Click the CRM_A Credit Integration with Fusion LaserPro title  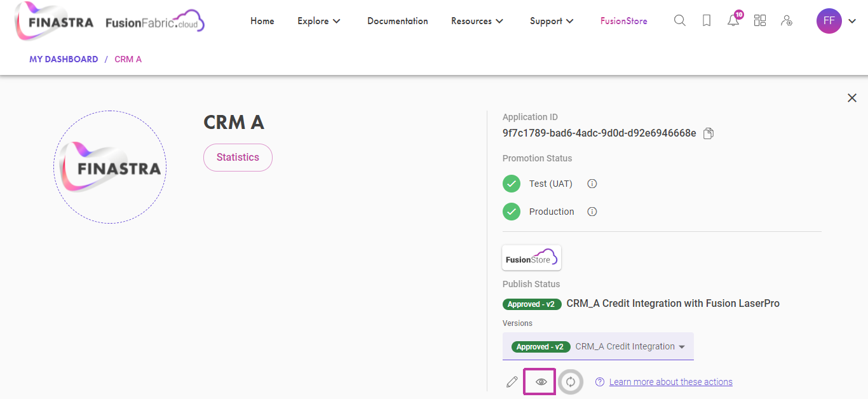pos(673,304)
